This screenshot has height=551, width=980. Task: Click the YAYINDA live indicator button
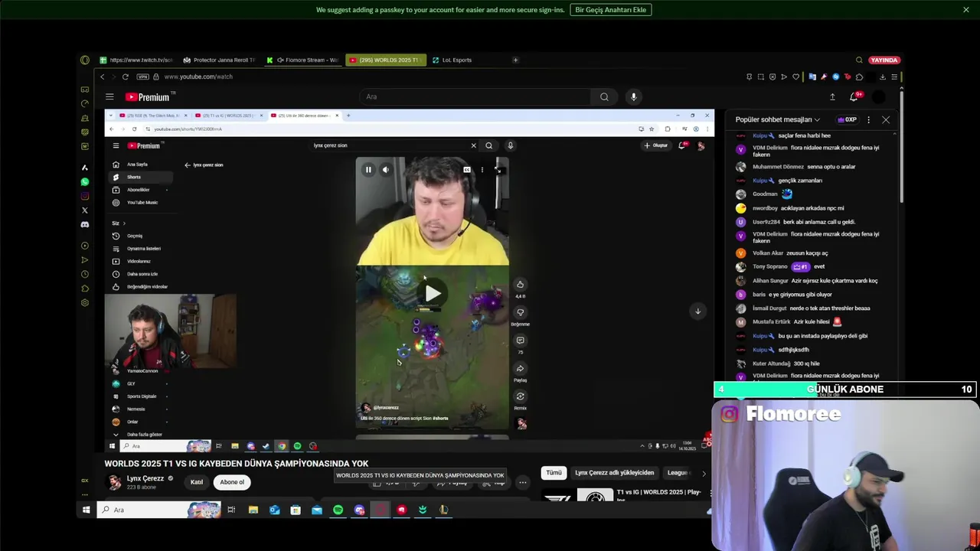[x=884, y=60]
